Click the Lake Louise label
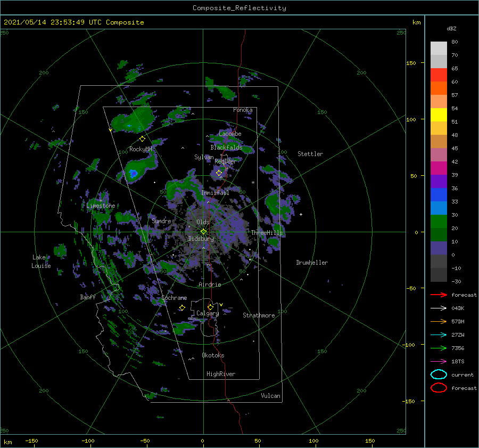 coord(41,262)
